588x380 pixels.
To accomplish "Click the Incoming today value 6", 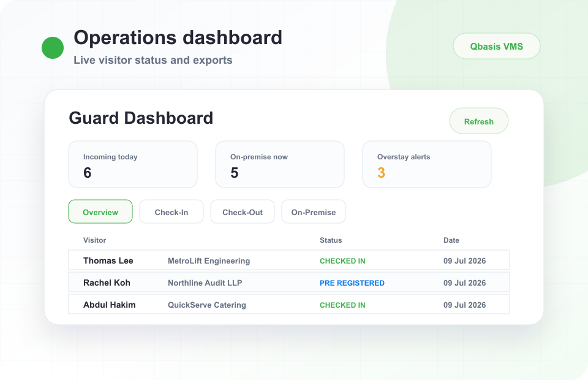I will coord(87,173).
